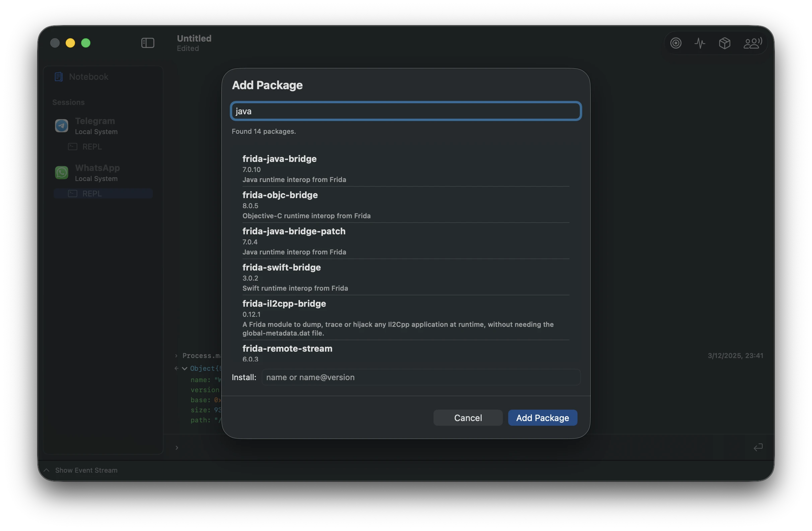
Task: Click the Untitled document title
Action: (194, 38)
